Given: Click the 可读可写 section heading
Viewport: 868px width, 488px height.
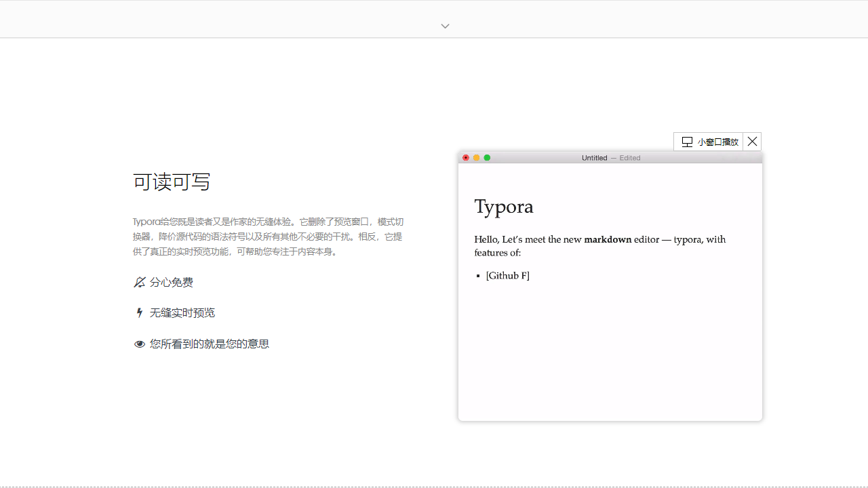Looking at the screenshot, I should [x=172, y=181].
